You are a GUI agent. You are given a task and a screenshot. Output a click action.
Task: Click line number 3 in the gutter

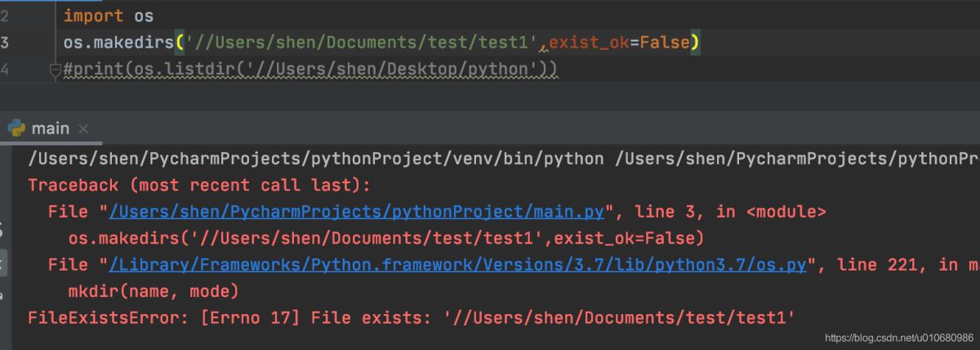point(5,43)
